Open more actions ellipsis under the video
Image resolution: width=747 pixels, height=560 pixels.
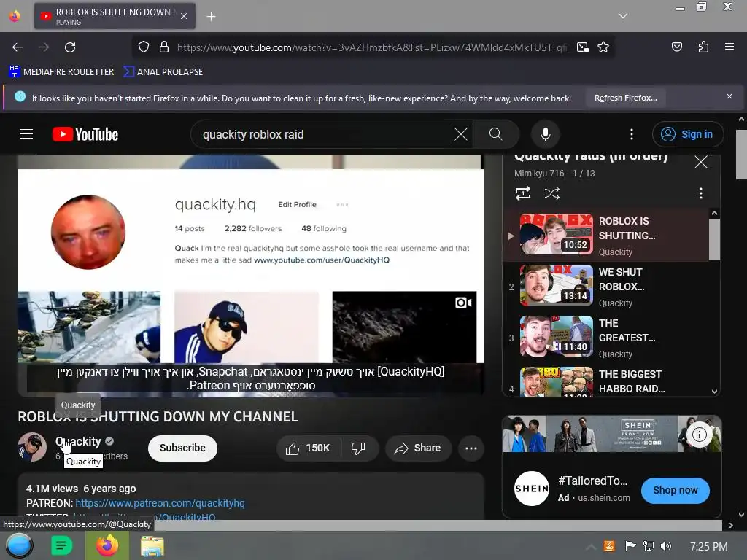pos(471,448)
